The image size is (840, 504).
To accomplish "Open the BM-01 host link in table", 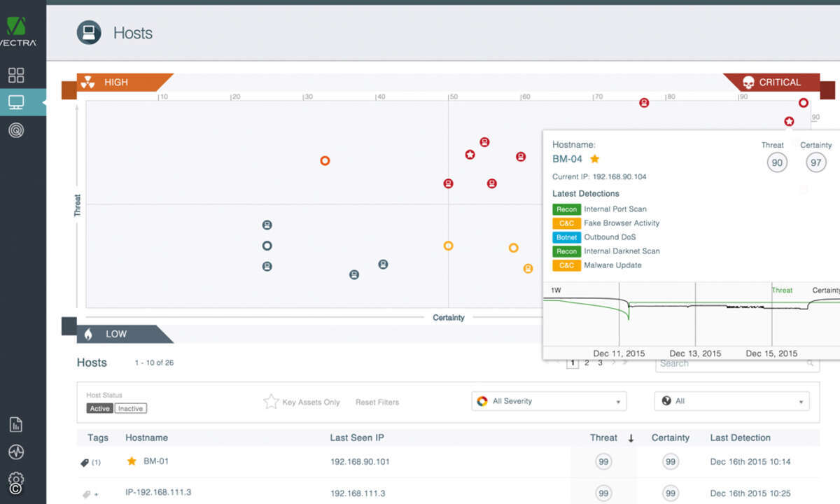I will click(x=156, y=461).
